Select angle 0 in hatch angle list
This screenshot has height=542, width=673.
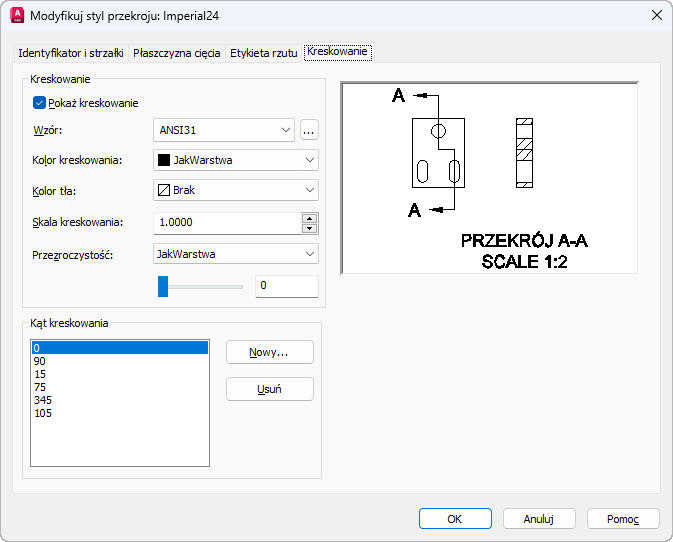point(120,348)
